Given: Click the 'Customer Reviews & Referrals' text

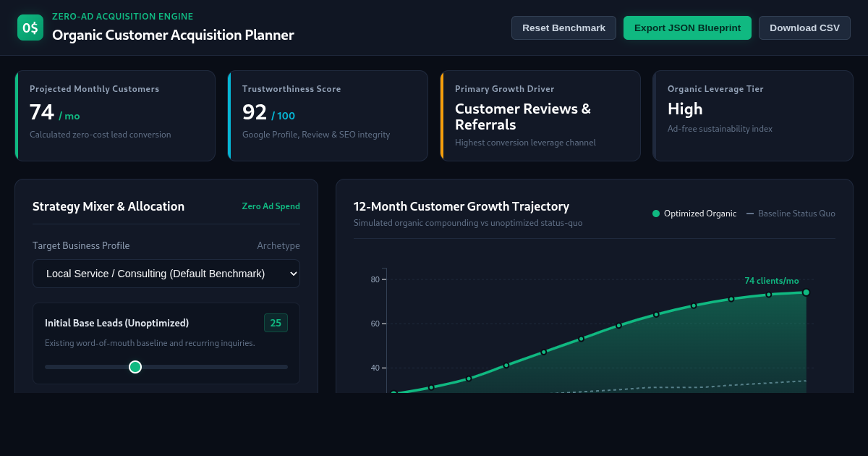Looking at the screenshot, I should point(523,117).
